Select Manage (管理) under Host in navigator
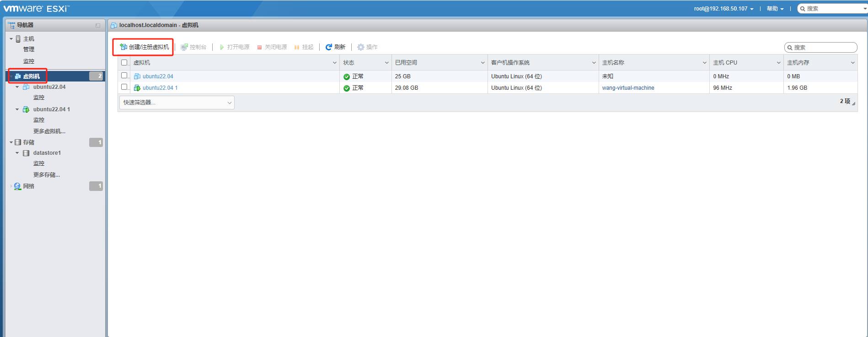The width and height of the screenshot is (868, 337). (29, 49)
